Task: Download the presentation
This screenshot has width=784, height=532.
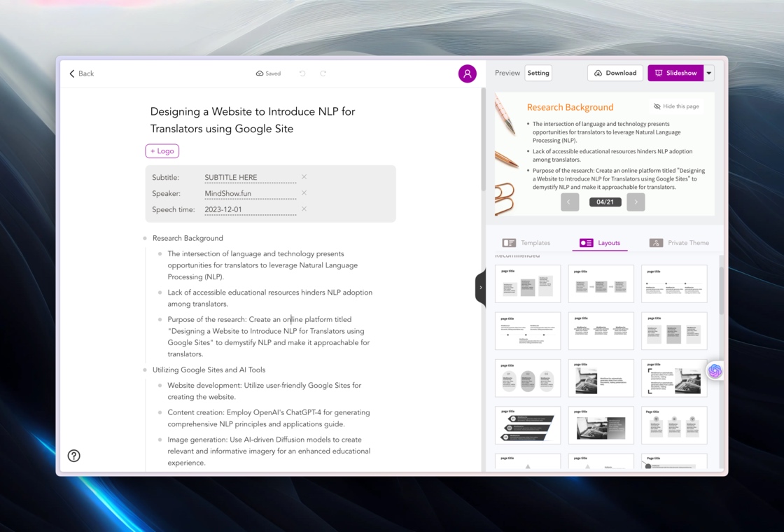Action: coord(615,73)
